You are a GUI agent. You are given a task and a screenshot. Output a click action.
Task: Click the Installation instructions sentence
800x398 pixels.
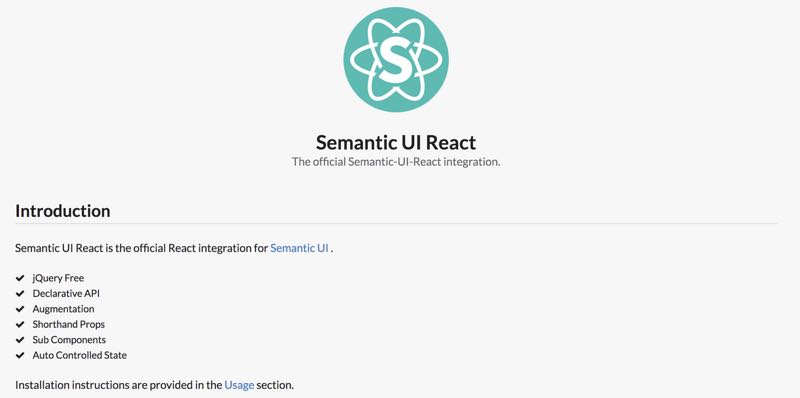point(155,385)
